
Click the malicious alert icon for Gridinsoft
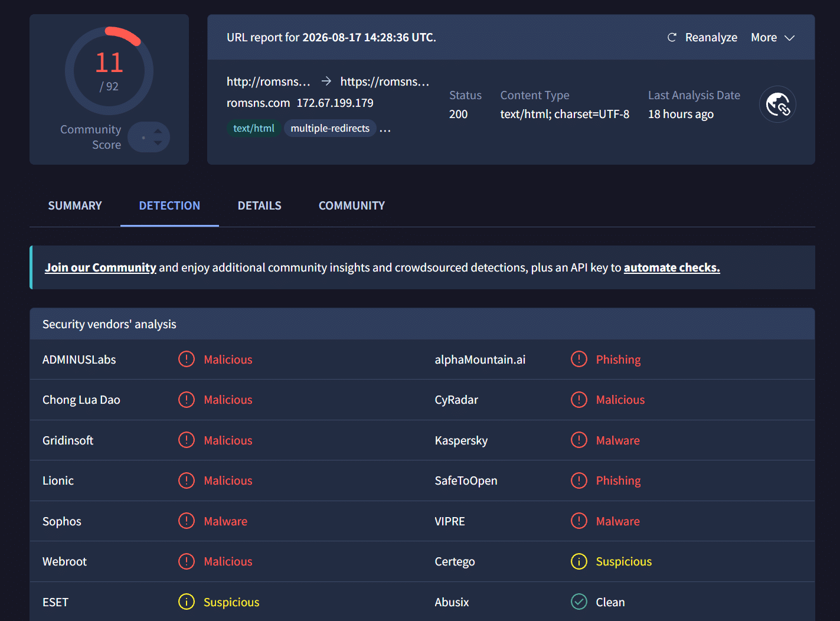pos(187,440)
